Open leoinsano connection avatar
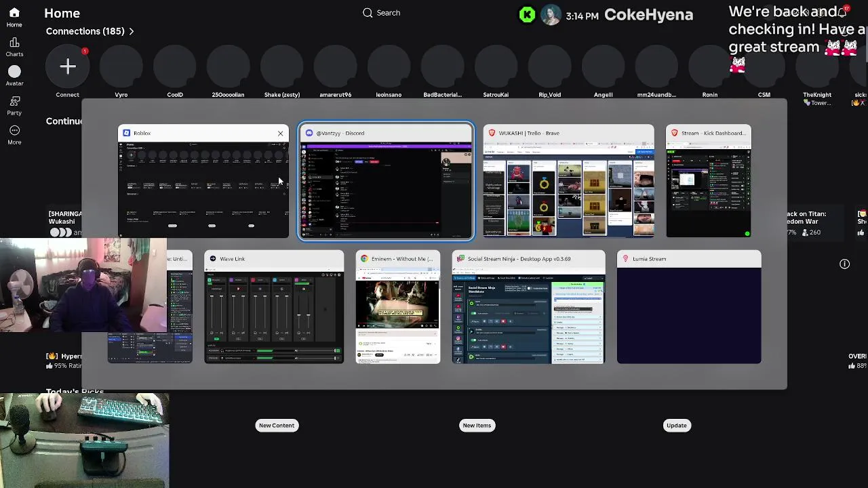The image size is (868, 488). point(389,66)
